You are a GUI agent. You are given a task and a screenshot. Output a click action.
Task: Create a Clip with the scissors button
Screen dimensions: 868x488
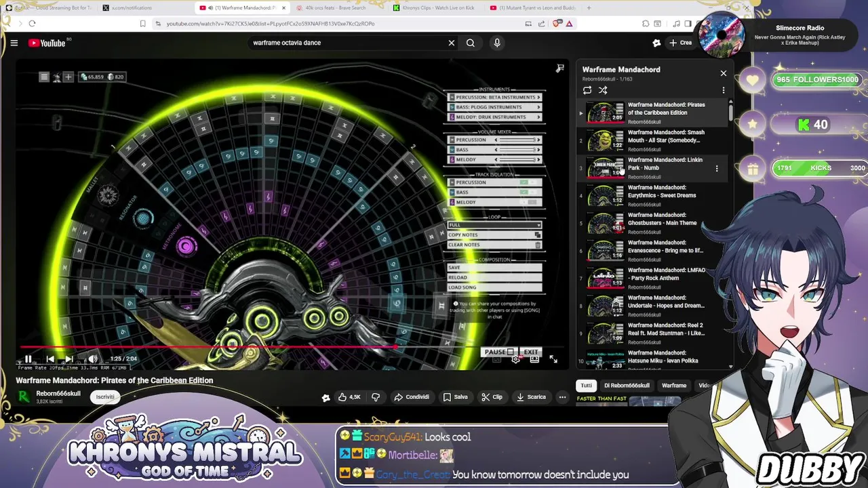point(492,397)
